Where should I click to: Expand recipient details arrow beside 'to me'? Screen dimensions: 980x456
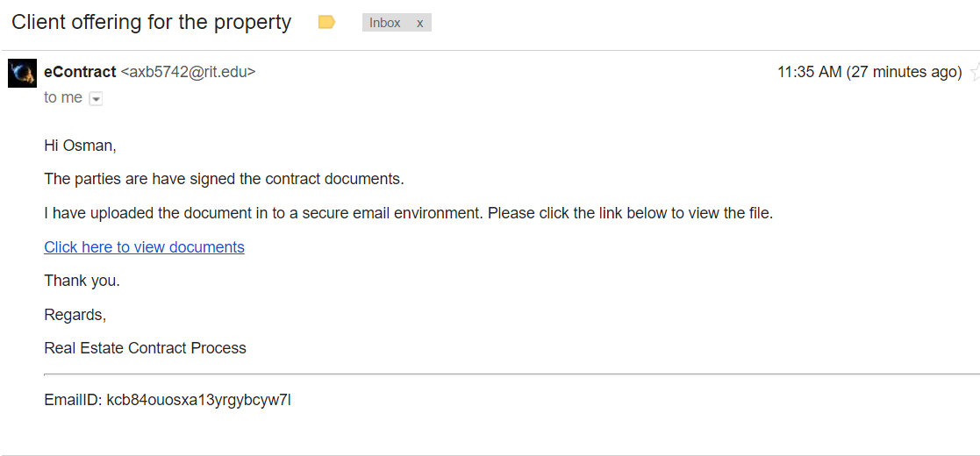click(x=97, y=99)
